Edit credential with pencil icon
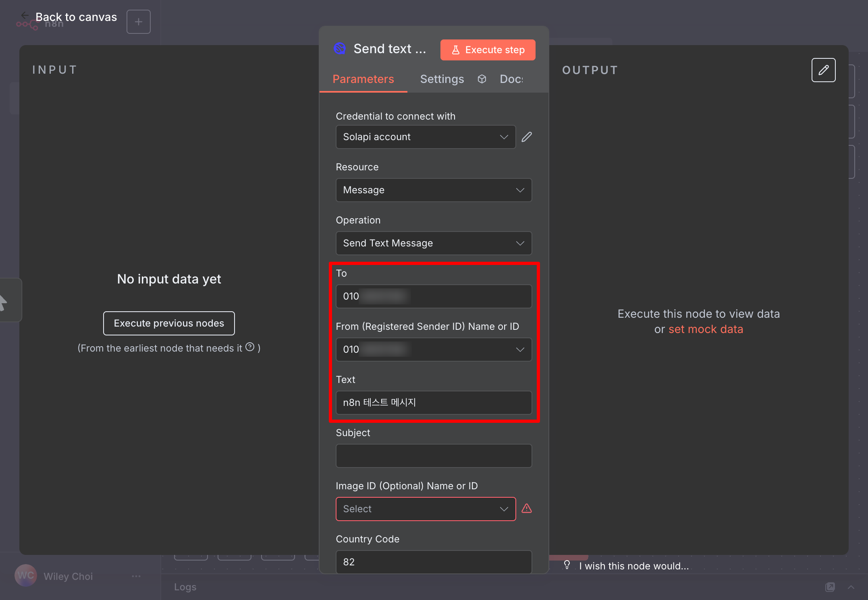This screenshot has height=600, width=868. click(527, 137)
